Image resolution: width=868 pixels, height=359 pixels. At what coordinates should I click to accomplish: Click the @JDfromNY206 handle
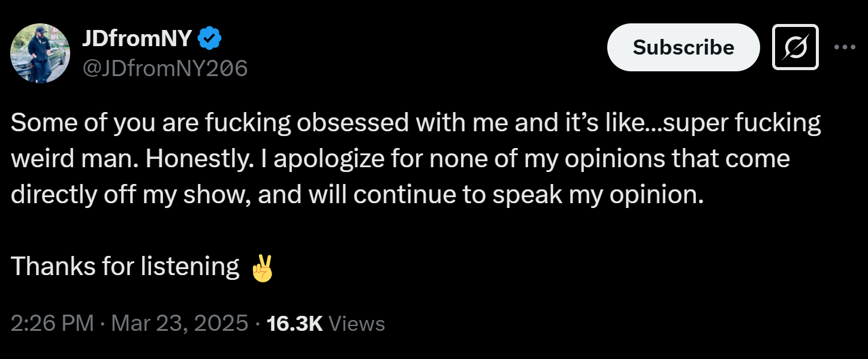click(164, 69)
